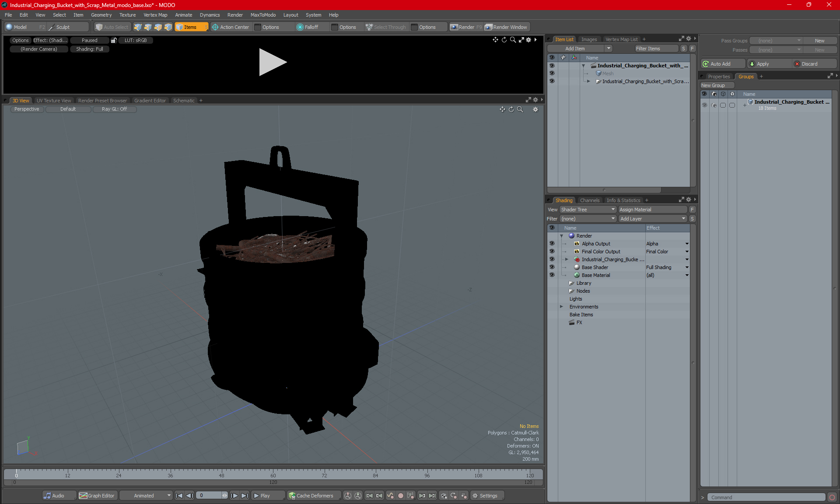The width and height of the screenshot is (840, 504).
Task: Enable the Falloff tool
Action: 307,27
